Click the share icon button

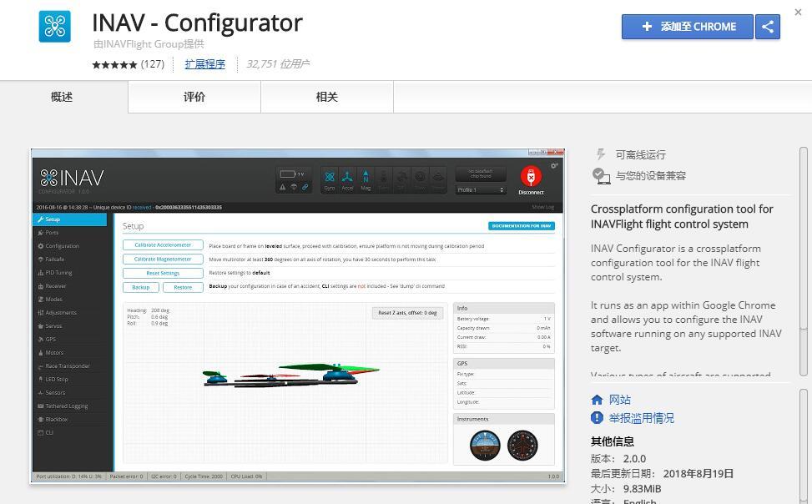point(767,27)
